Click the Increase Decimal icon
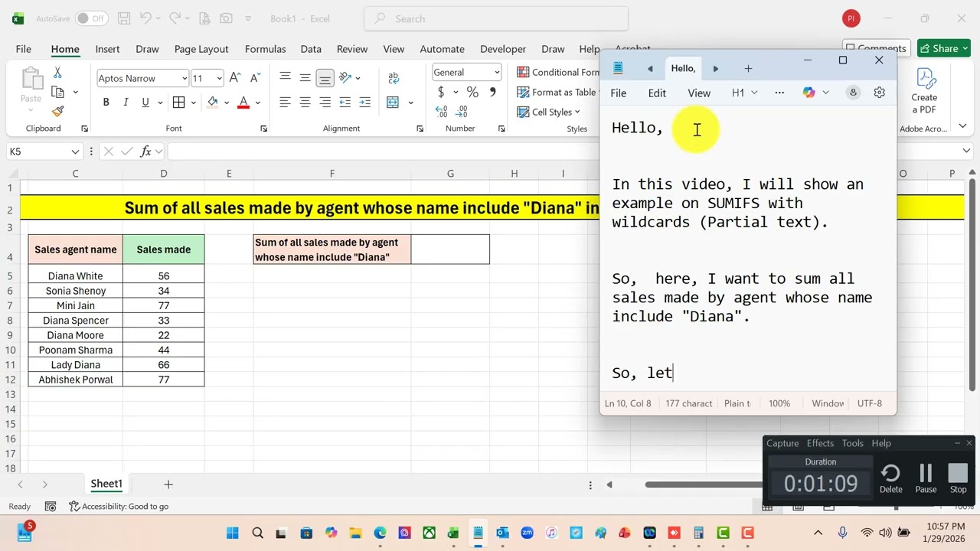 tap(442, 112)
